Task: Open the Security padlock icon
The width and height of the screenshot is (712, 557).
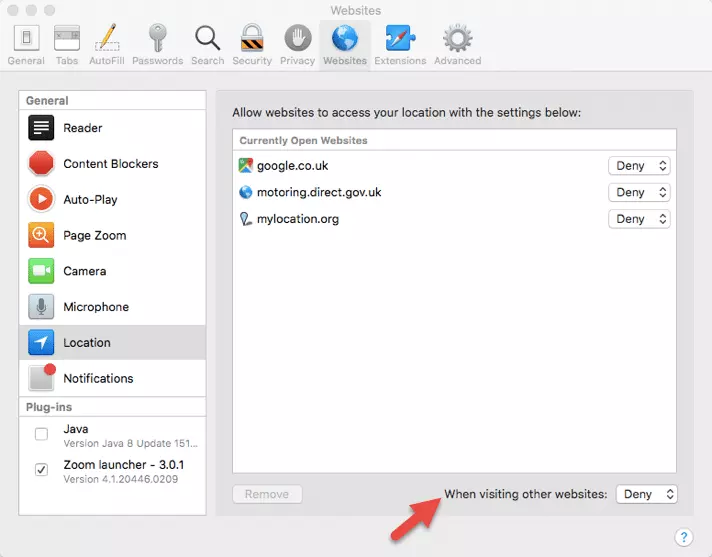Action: click(x=252, y=40)
